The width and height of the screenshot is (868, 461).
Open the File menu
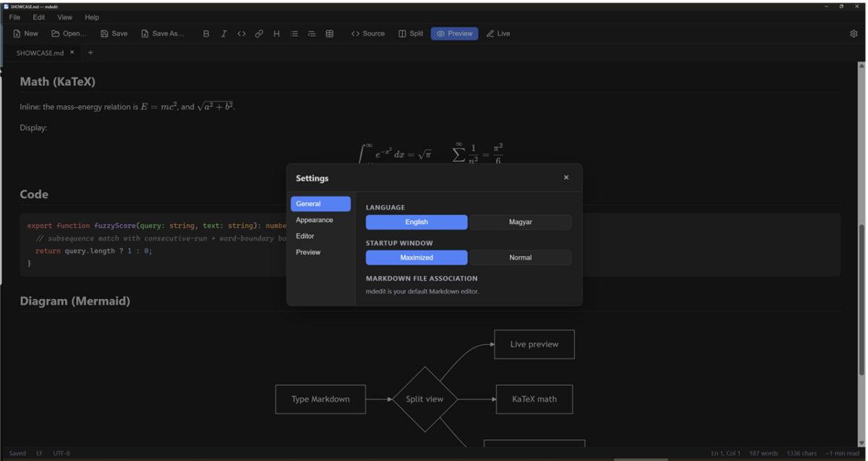click(x=14, y=17)
